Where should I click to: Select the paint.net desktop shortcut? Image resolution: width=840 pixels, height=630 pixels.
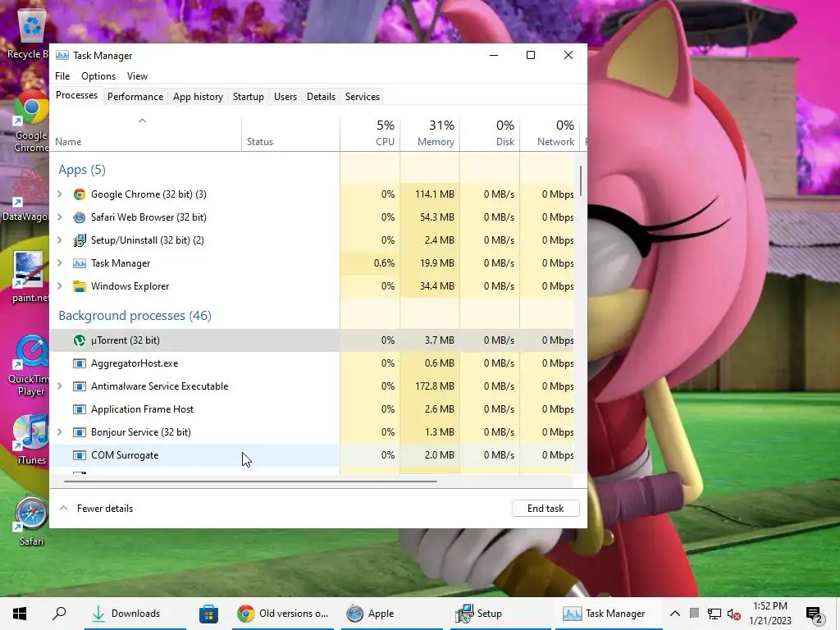[30, 277]
